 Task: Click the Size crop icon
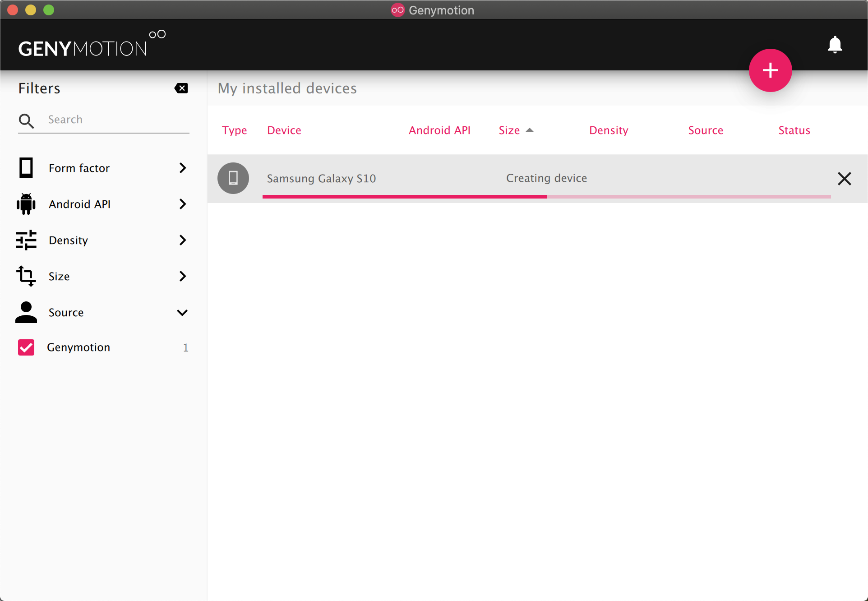tap(26, 276)
